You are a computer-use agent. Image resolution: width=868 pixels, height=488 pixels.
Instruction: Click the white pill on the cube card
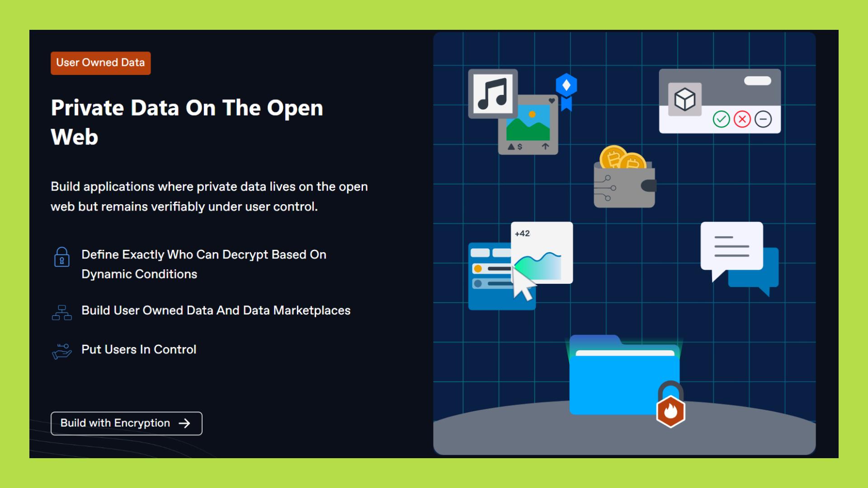[757, 81]
